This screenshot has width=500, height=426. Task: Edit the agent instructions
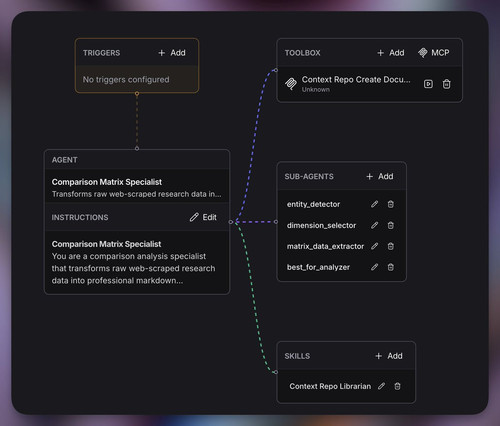(x=203, y=217)
